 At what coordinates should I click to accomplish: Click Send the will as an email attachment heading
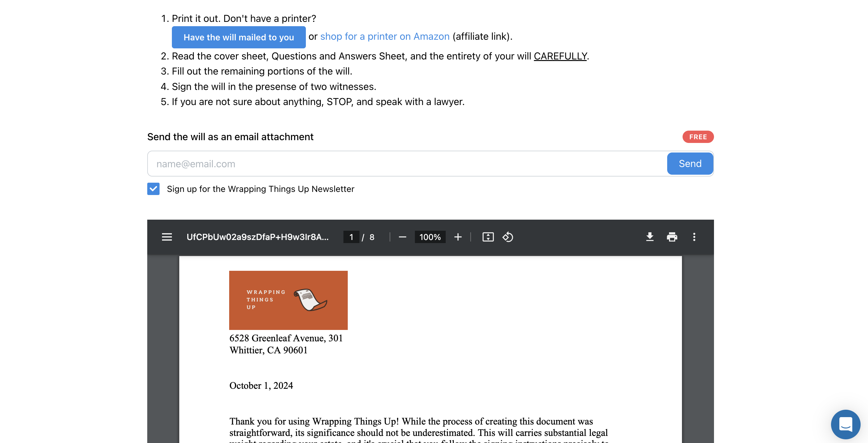[230, 137]
